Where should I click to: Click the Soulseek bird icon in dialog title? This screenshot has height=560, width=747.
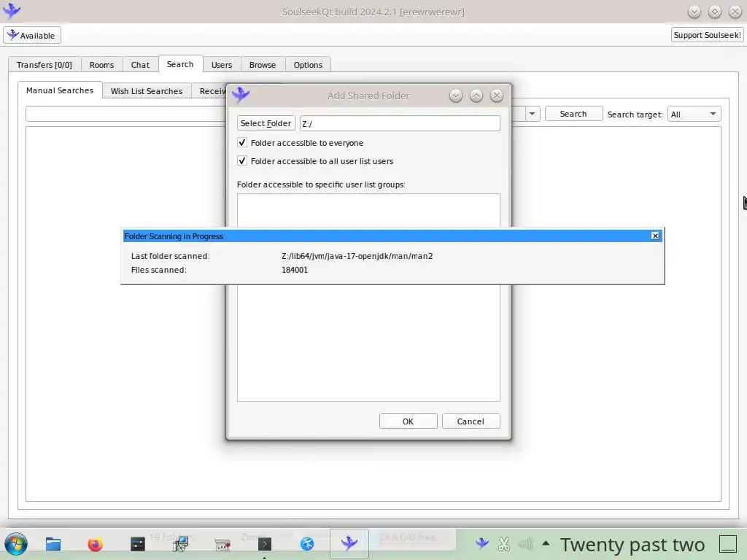pyautogui.click(x=241, y=95)
